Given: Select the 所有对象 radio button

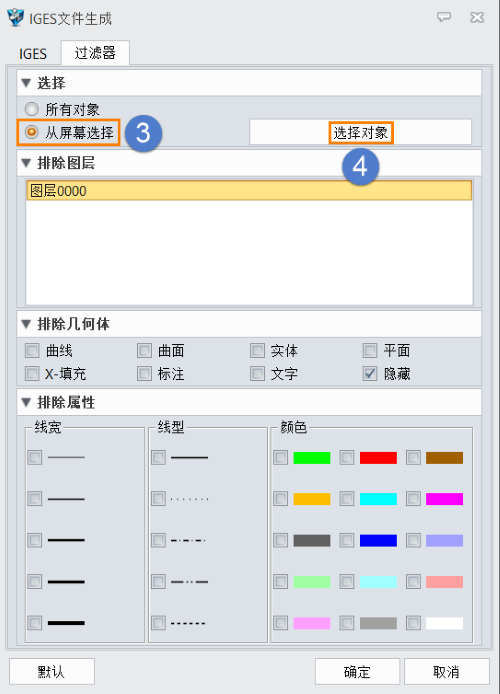Looking at the screenshot, I should point(31,109).
